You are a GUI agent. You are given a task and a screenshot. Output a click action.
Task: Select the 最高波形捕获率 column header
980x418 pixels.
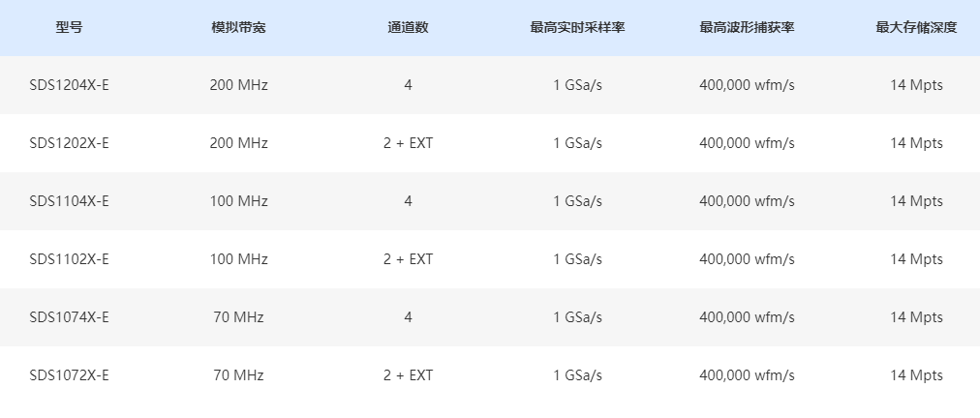[x=747, y=27]
